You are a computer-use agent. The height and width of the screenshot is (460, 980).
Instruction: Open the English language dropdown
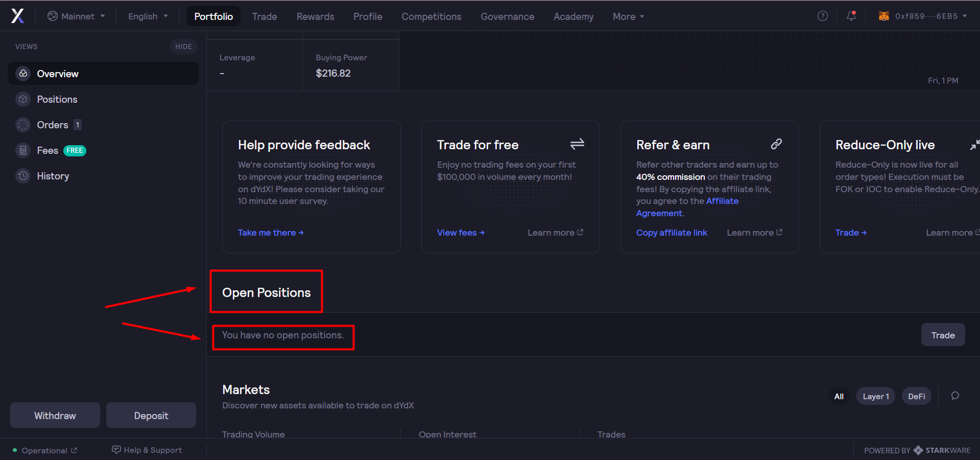click(x=148, y=16)
